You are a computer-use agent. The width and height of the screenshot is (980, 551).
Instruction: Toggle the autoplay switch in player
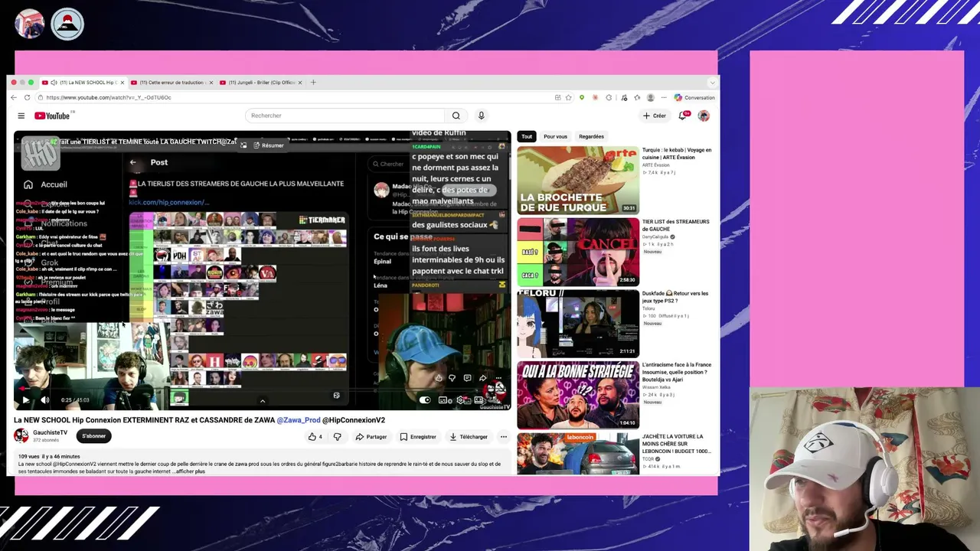coord(425,399)
